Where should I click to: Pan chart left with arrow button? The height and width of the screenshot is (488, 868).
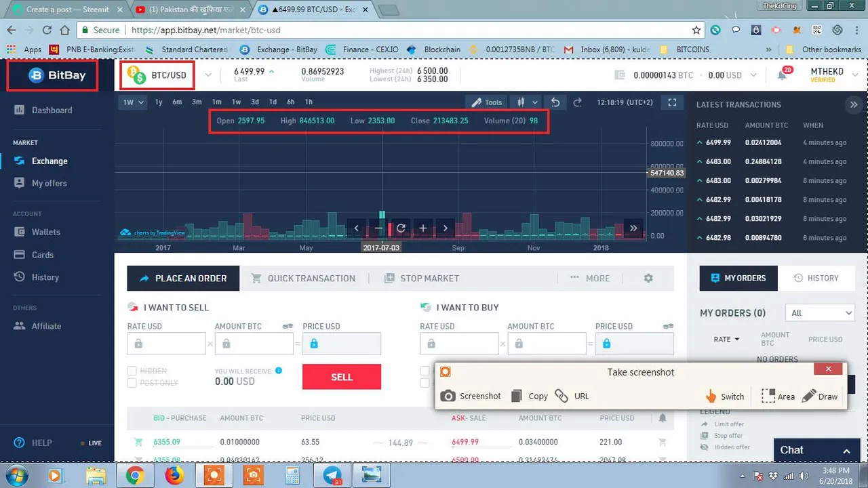point(357,228)
